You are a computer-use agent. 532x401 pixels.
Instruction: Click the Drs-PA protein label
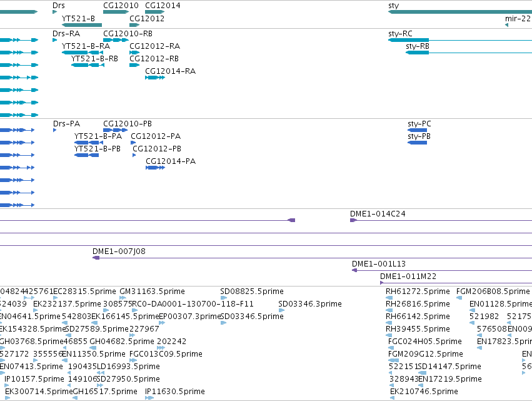(66, 124)
